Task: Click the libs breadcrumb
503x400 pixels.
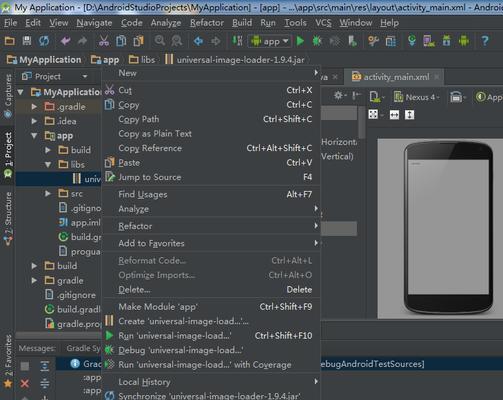Action: [142, 60]
